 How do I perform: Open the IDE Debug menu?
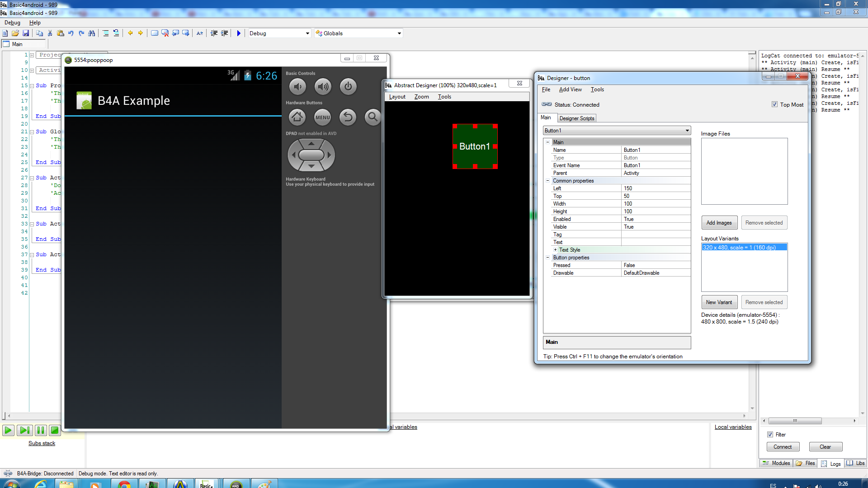point(13,23)
